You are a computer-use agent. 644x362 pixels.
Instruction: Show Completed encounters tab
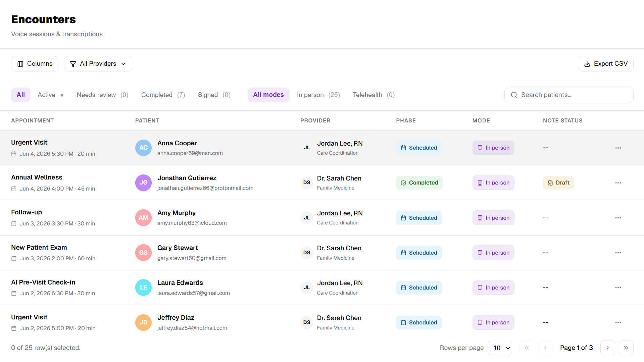pos(163,95)
